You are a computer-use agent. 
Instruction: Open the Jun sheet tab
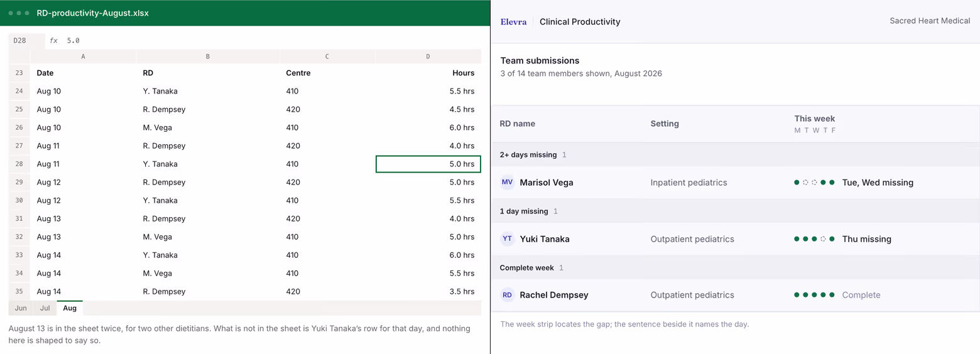tap(21, 308)
